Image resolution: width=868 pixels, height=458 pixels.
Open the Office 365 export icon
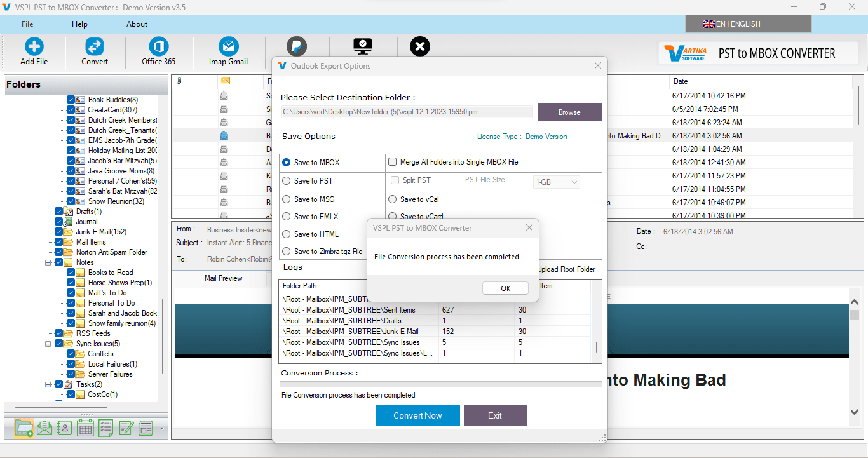[x=158, y=46]
